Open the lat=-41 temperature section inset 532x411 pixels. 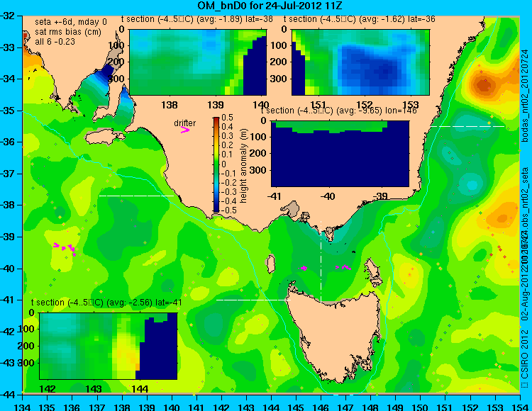click(x=109, y=346)
